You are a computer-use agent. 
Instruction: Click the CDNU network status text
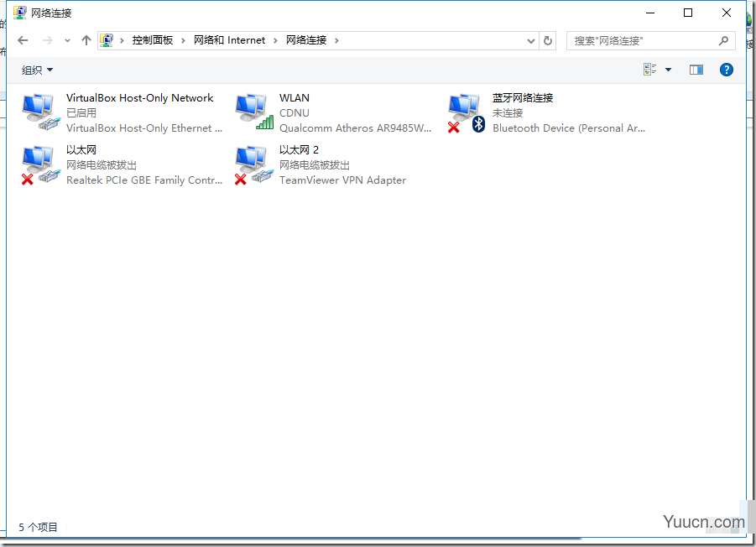point(295,112)
